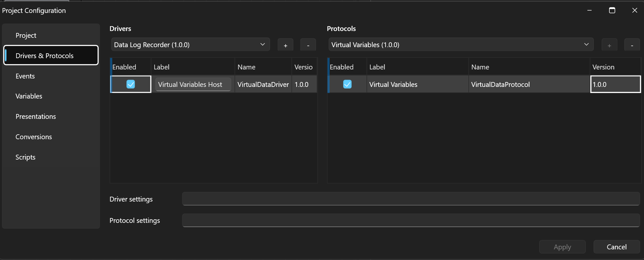Viewport: 644px width, 260px height.
Task: Click the Protocols table Enabled column header
Action: [347, 67]
